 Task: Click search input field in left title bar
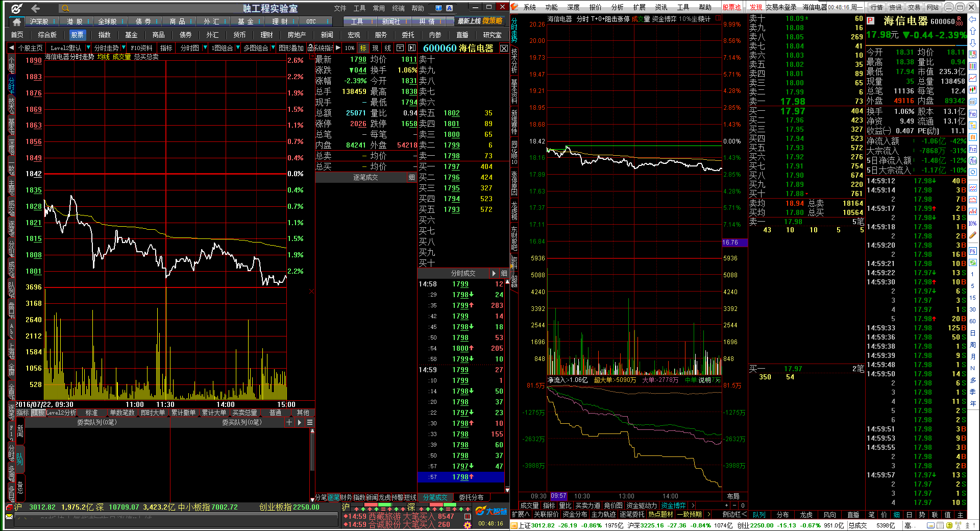point(151,8)
